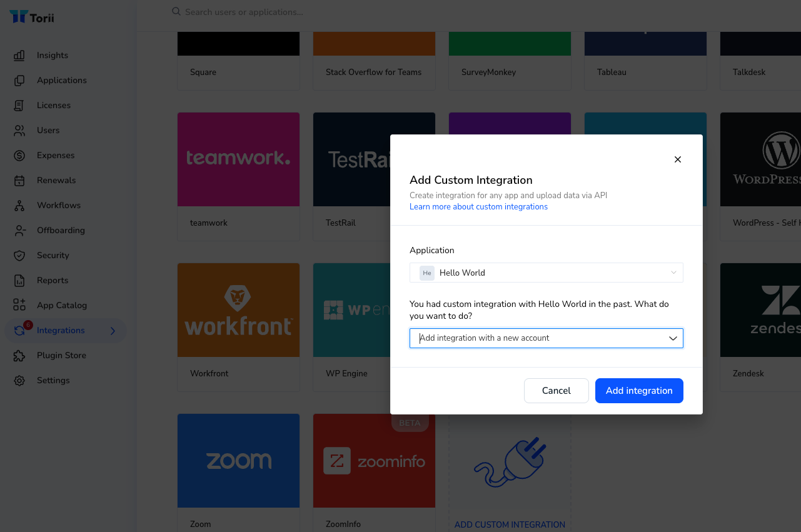Click the He avatar in Application field
This screenshot has width=801, height=532.
(427, 273)
